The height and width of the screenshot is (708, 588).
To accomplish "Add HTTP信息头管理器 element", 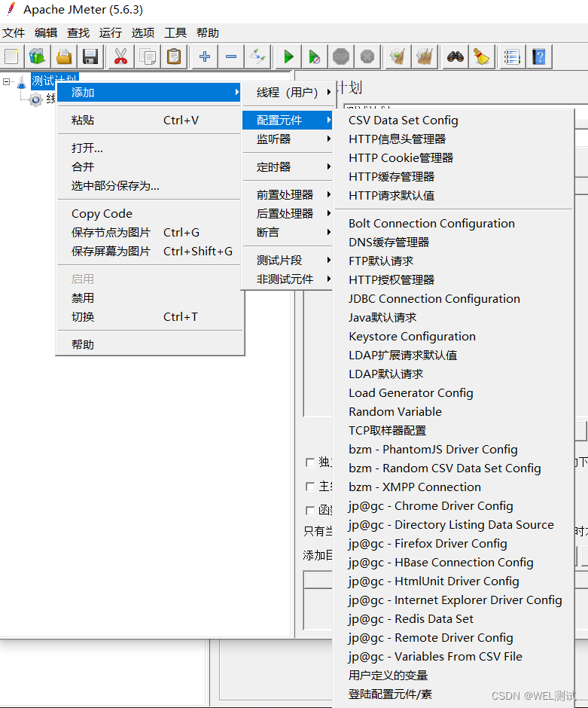I will tap(453, 139).
